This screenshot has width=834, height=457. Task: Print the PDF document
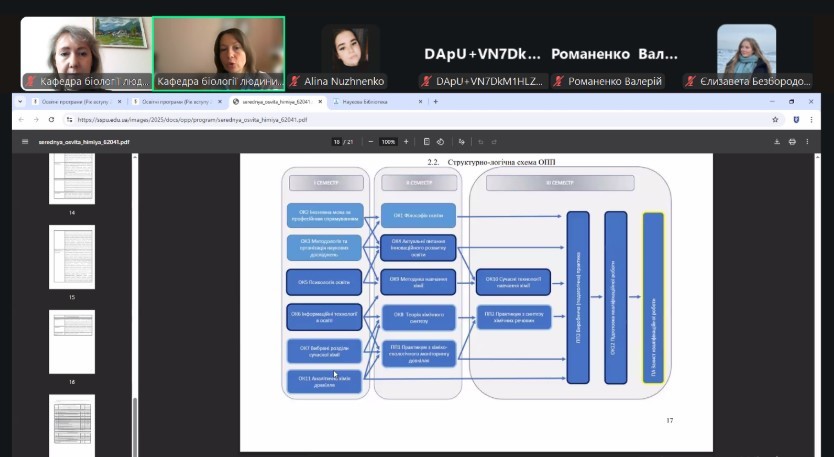click(792, 142)
